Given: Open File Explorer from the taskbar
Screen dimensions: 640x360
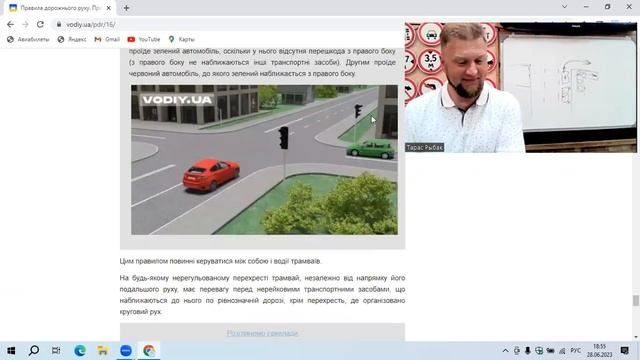Looking at the screenshot, I should click(103, 350).
